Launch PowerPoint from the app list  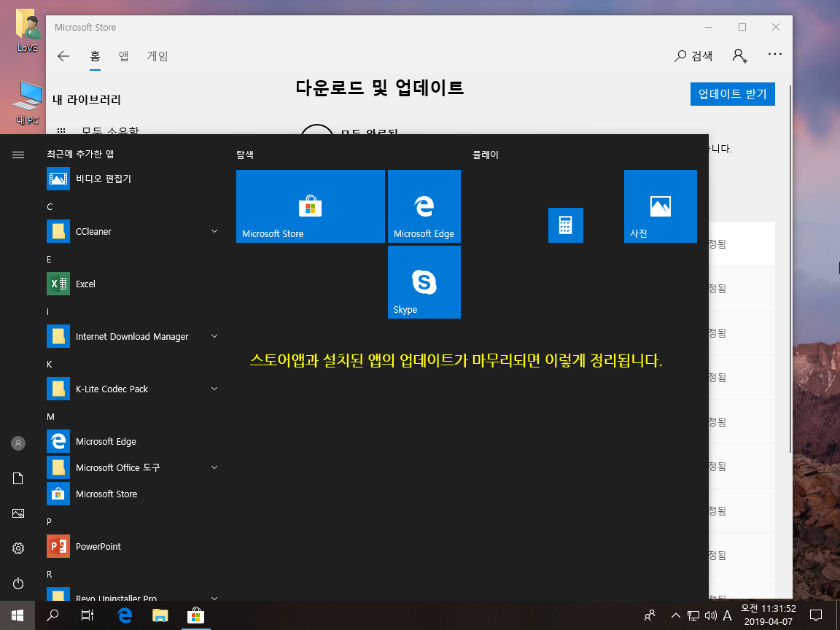coord(133,546)
